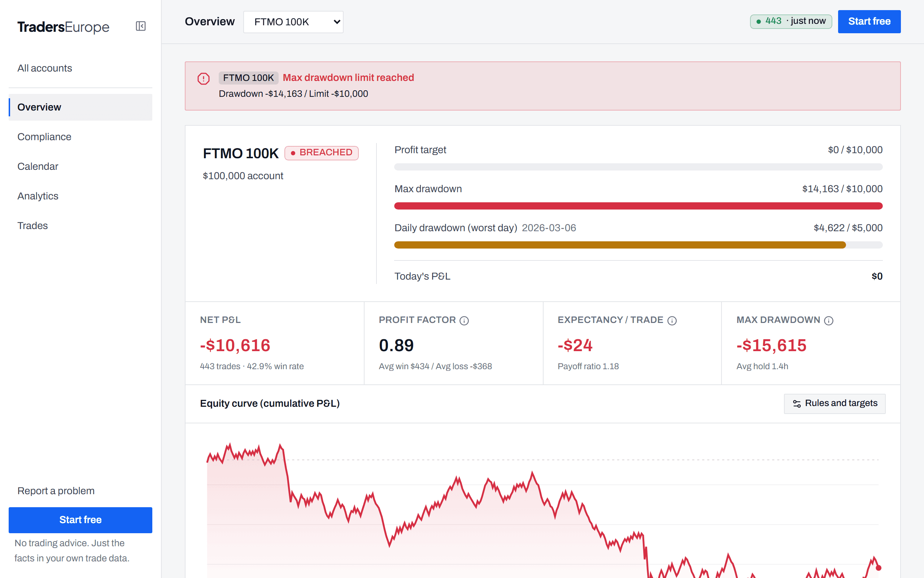Click the Expectancy value -$24
This screenshot has height=578, width=924.
click(575, 345)
